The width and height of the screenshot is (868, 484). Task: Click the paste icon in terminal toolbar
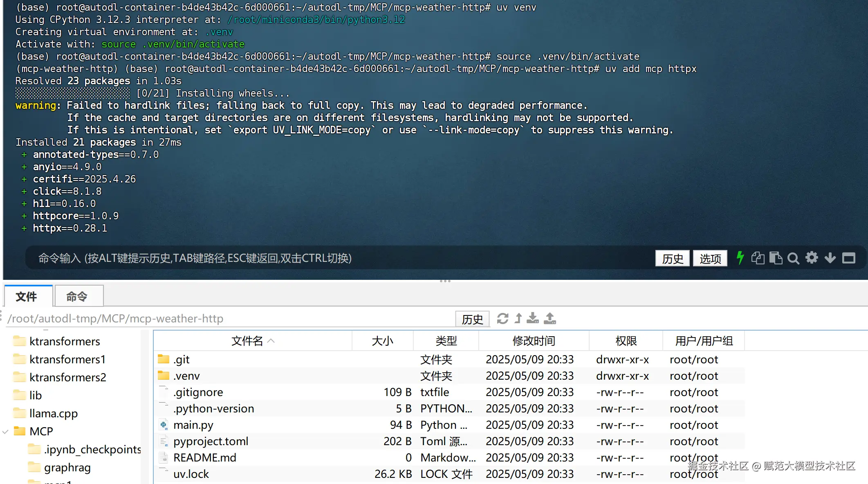click(x=776, y=258)
